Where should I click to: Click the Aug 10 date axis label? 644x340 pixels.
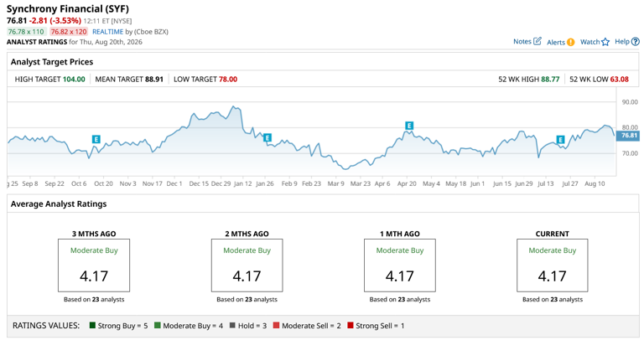tap(595, 183)
